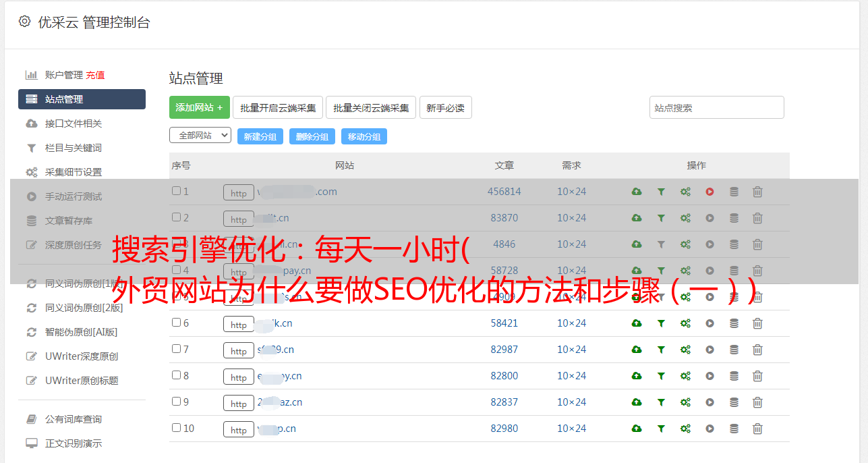
Task: Click the filter icon in row 8
Action: pos(661,377)
